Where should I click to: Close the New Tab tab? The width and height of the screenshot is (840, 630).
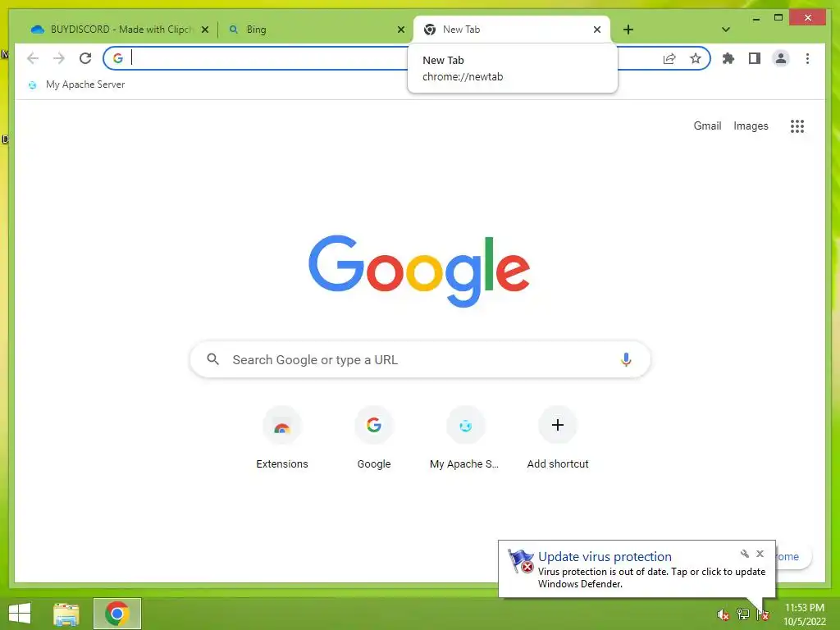pyautogui.click(x=597, y=30)
